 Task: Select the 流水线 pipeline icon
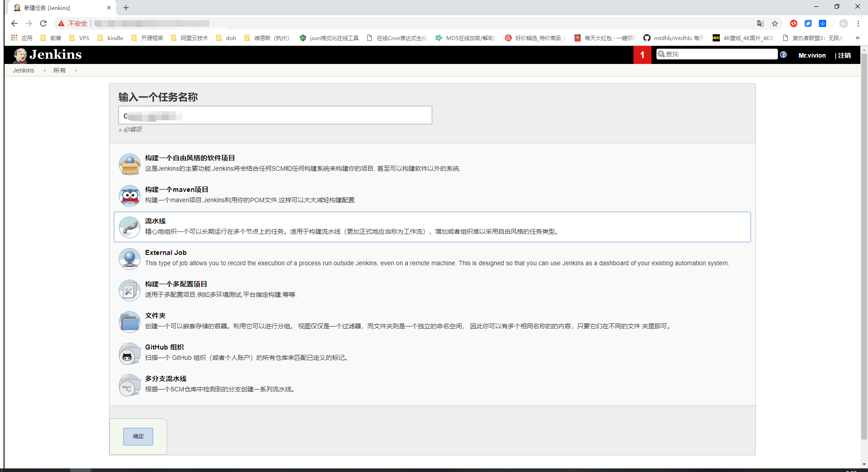tap(129, 227)
